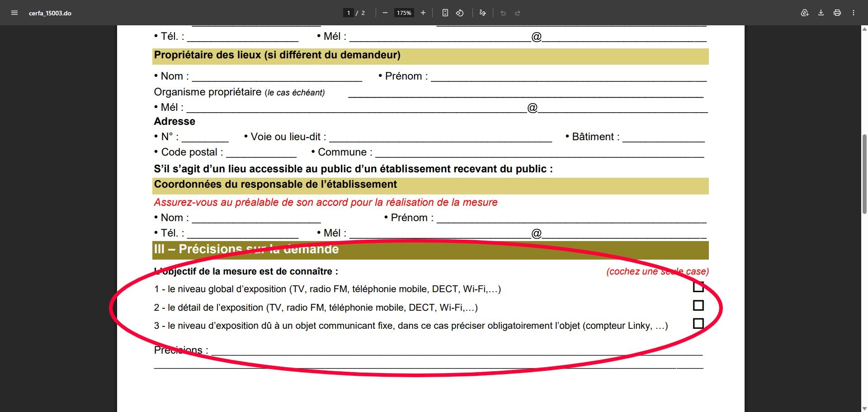Click the bold Adresse label
This screenshot has height=412, width=868.
[x=175, y=122]
